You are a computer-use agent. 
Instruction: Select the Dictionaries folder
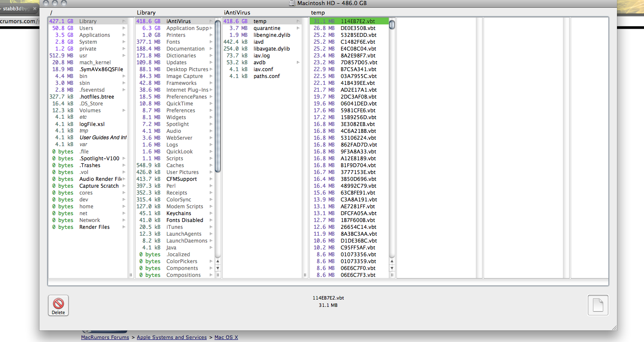click(x=175, y=55)
